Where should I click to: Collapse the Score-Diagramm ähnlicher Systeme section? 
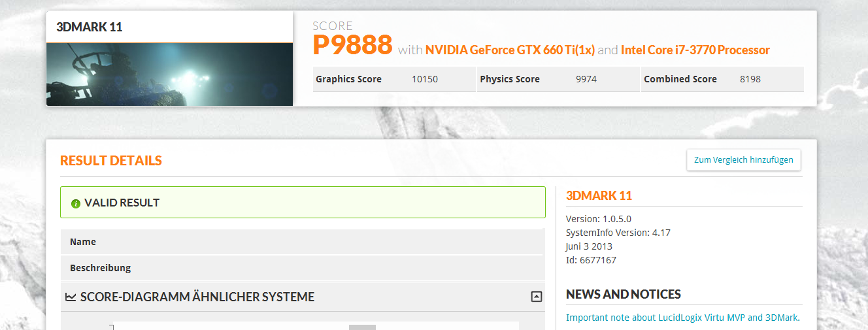click(536, 297)
